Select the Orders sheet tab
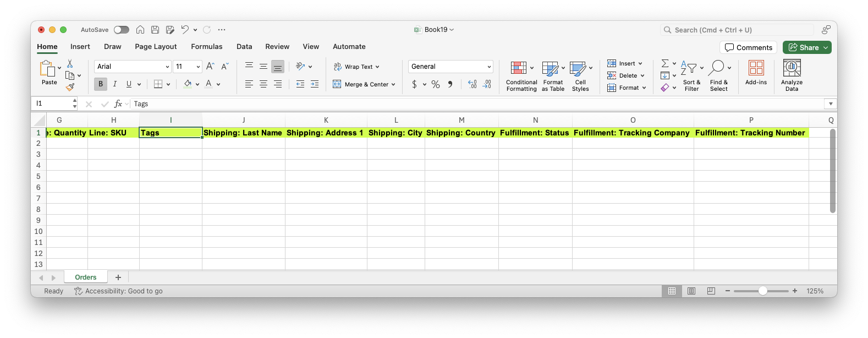This screenshot has width=868, height=338. point(86,277)
